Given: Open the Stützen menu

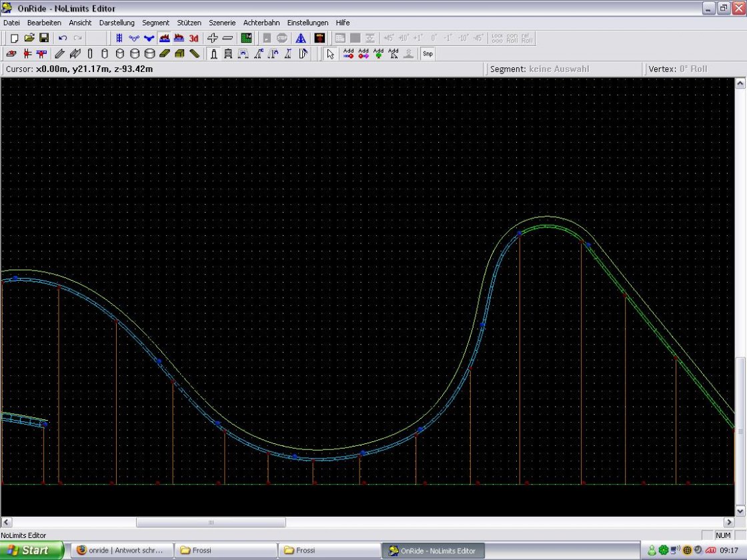Looking at the screenshot, I should tap(189, 23).
